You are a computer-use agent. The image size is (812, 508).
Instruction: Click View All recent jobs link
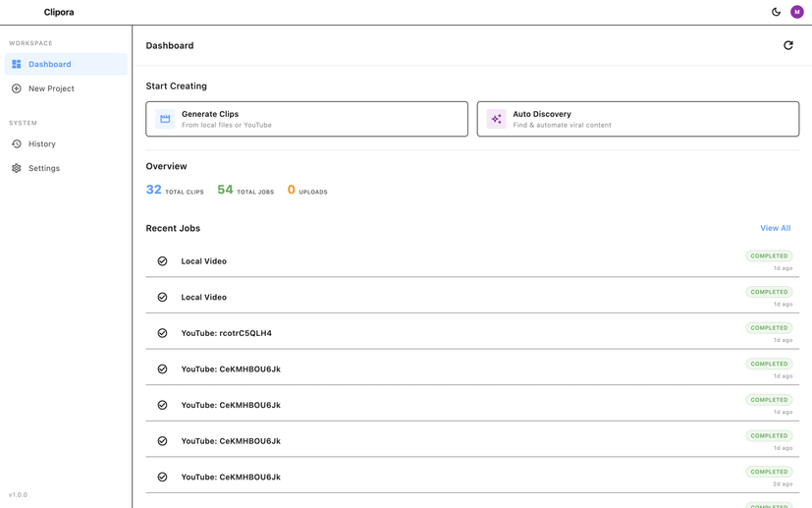tap(776, 228)
